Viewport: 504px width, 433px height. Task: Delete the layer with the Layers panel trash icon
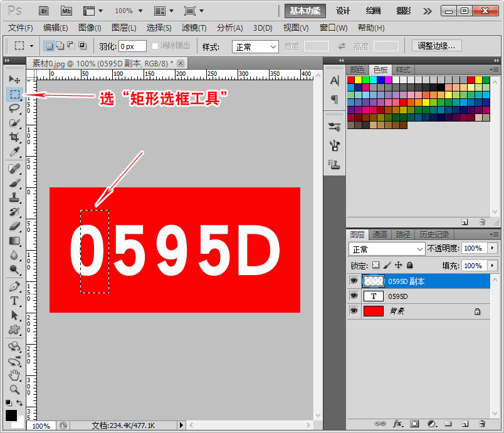[482, 424]
